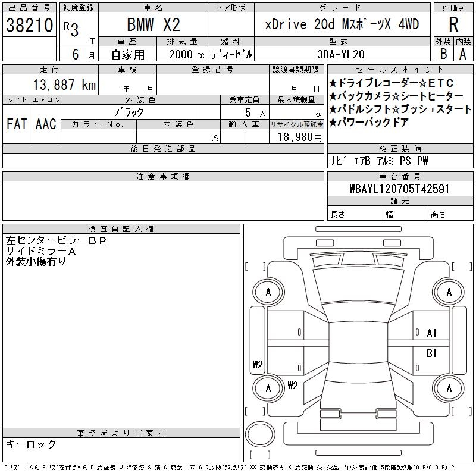The height and width of the screenshot is (476, 476).
Task: Select the air conditioner code AAC
Action: click(x=46, y=124)
